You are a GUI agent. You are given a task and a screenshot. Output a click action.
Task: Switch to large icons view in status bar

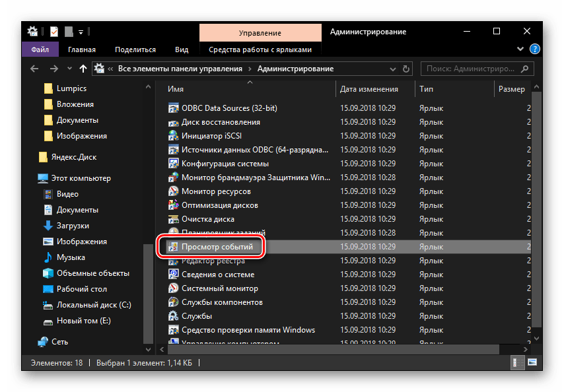532,362
